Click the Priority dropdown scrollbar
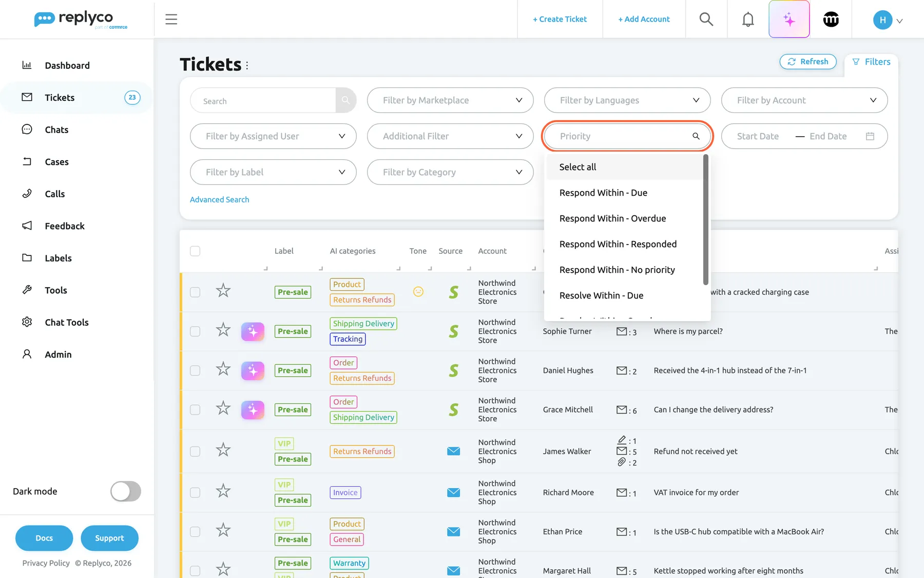Viewport: 924px width, 578px height. 705,219
